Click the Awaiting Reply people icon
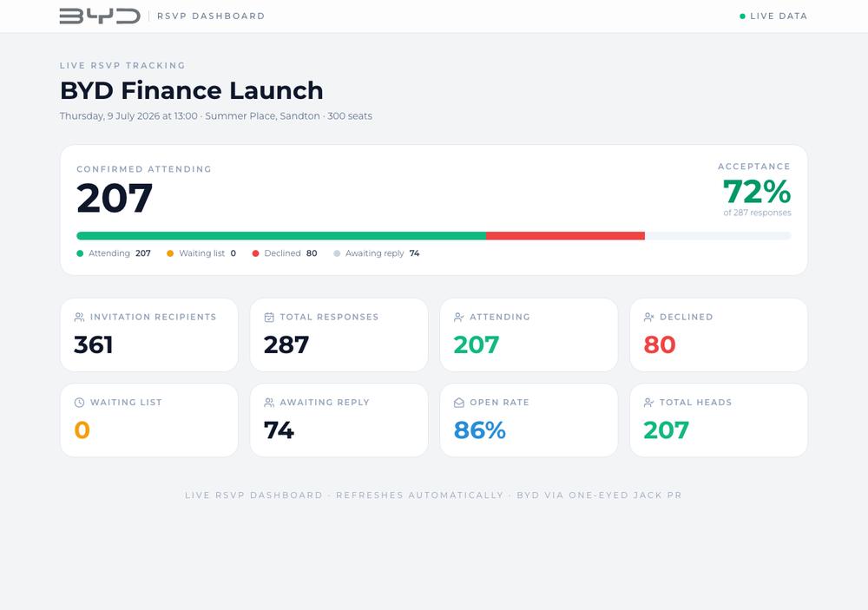The width and height of the screenshot is (868, 610). [269, 403]
